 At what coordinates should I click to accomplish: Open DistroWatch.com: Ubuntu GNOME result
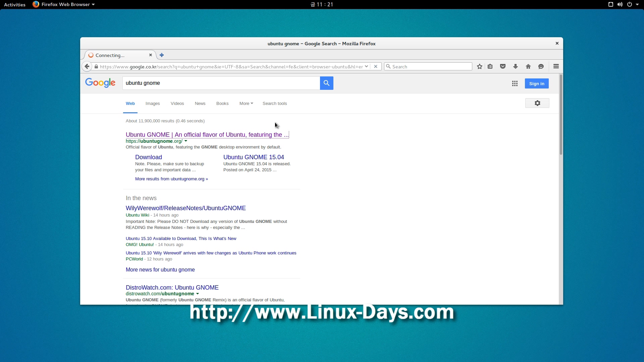[x=172, y=287]
